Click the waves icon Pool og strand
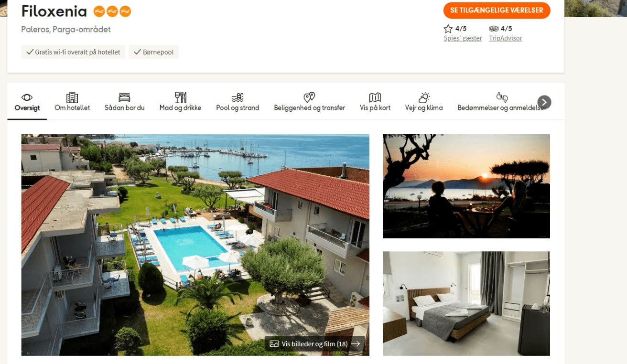Viewport: 627px width, 364px height. [238, 97]
